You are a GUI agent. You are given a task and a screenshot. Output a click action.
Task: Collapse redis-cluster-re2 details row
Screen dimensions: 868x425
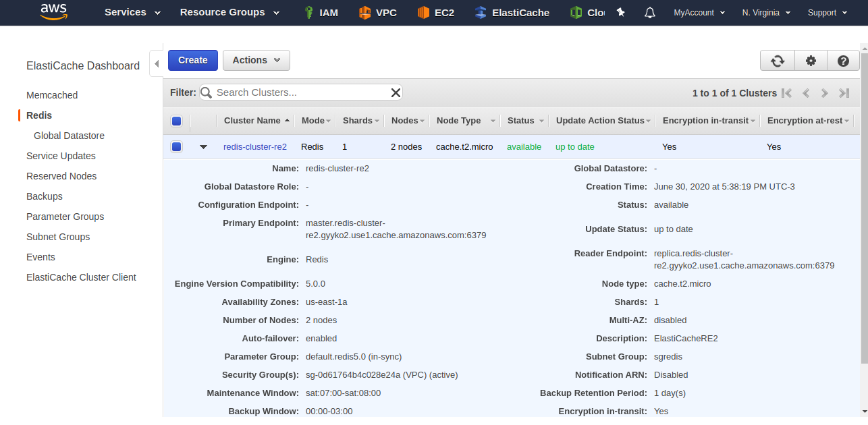tap(203, 146)
